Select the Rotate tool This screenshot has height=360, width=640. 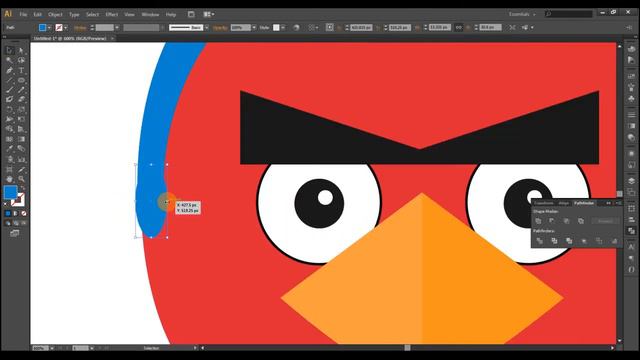(9, 109)
